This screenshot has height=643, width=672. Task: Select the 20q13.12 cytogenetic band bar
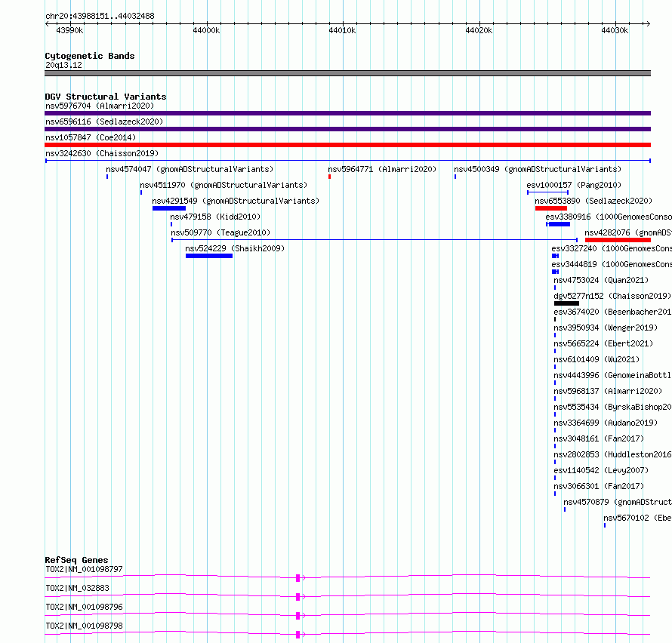347,73
